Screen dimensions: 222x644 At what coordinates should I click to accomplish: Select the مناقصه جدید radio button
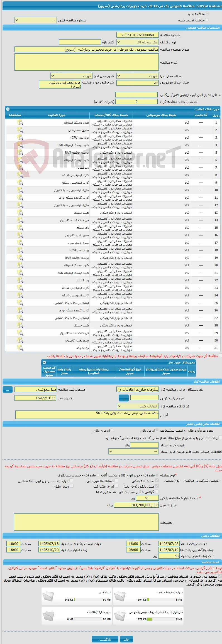coord(207,14)
